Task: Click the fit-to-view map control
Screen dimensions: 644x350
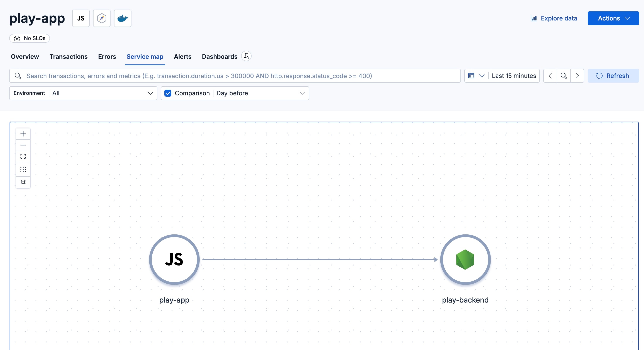Action: tap(23, 156)
